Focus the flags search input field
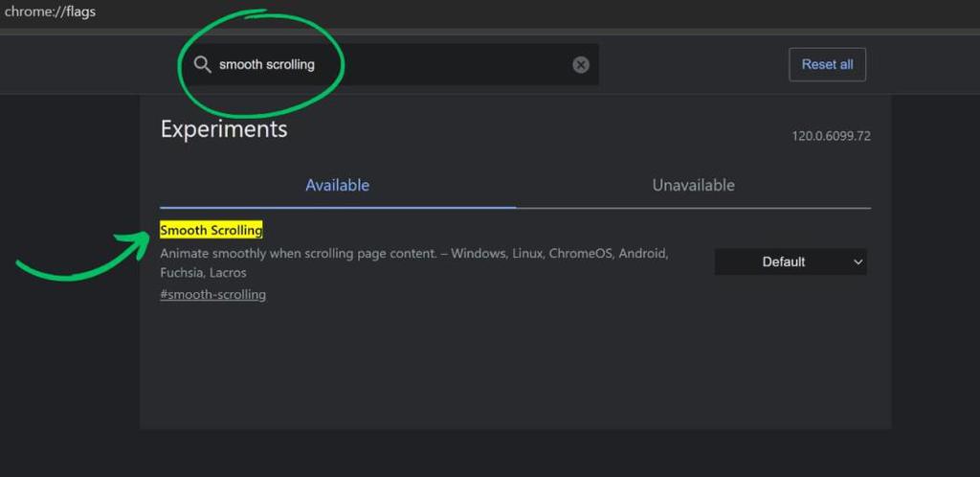Screen dimensions: 980x477 point(440,64)
